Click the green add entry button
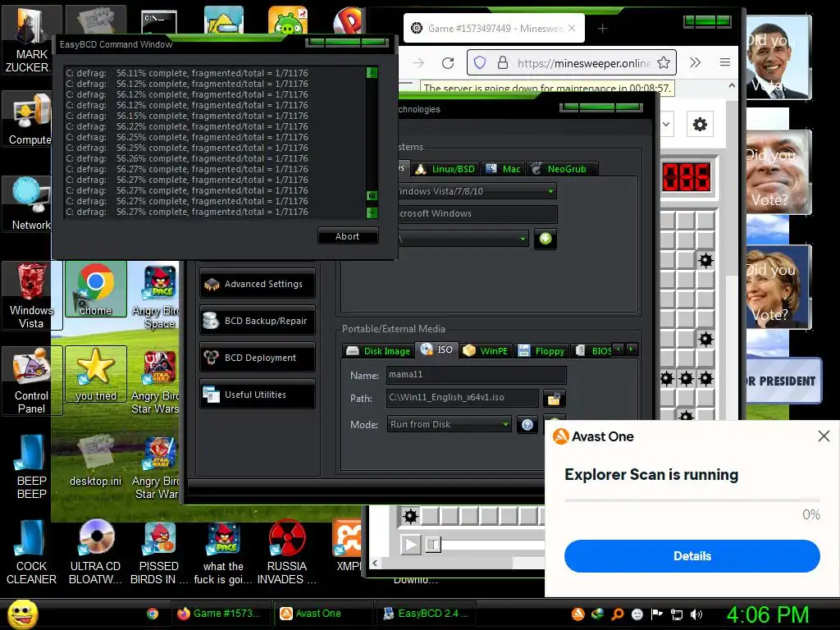Screen dimensions: 840x630 coord(546,239)
